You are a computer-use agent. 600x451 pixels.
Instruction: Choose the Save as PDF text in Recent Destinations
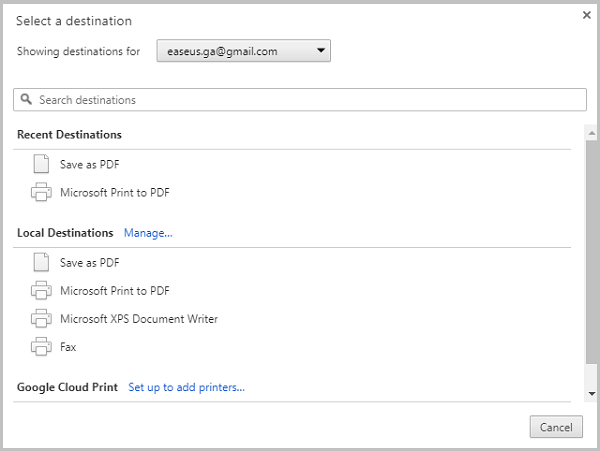tap(89, 164)
